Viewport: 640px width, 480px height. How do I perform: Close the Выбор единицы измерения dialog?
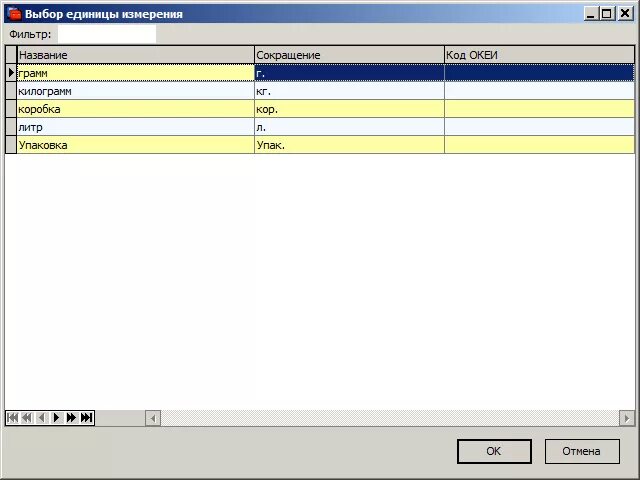pos(625,14)
